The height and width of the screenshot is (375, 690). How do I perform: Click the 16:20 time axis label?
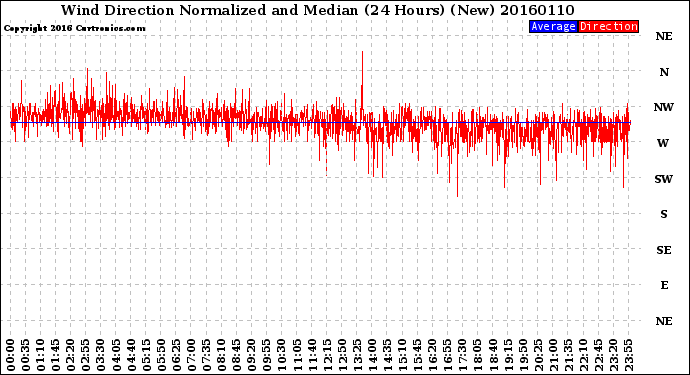pos(433,355)
